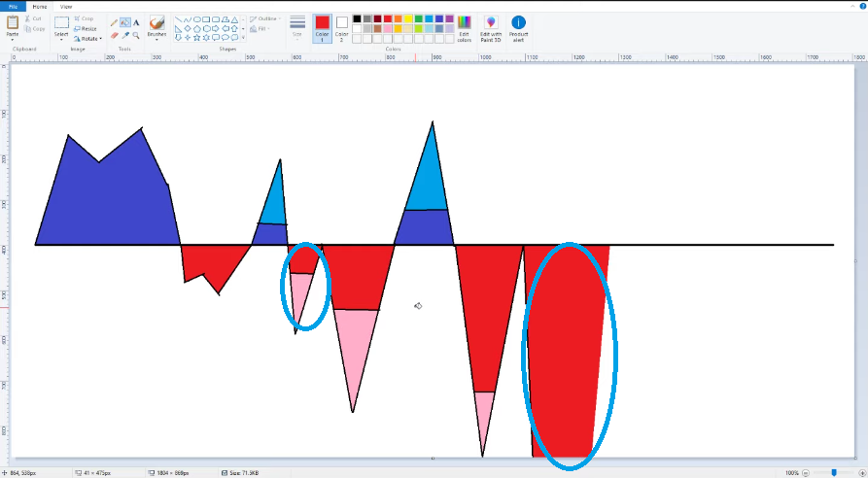Open the Edit colors dialog
This screenshot has width=868, height=478.
click(464, 29)
